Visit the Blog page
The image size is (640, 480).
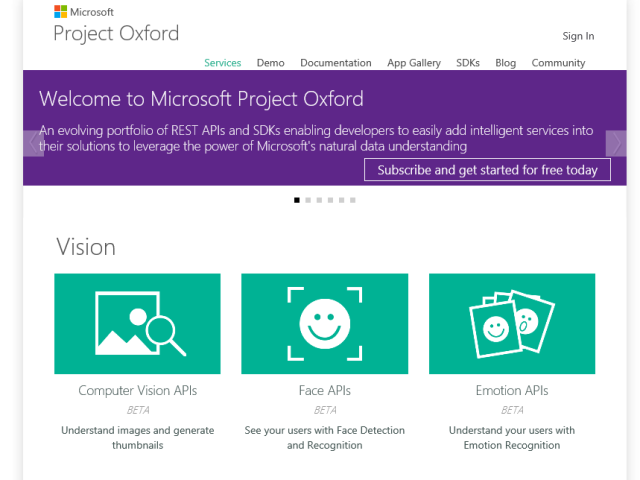(505, 62)
